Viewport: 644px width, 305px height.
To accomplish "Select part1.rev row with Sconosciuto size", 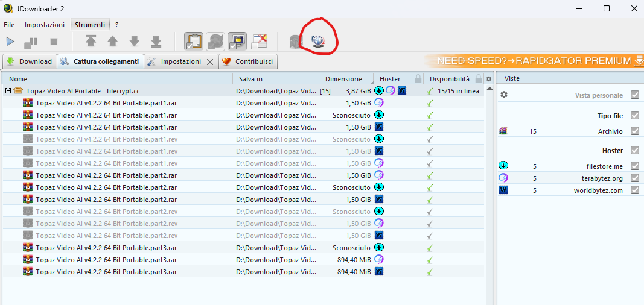I will [243, 139].
